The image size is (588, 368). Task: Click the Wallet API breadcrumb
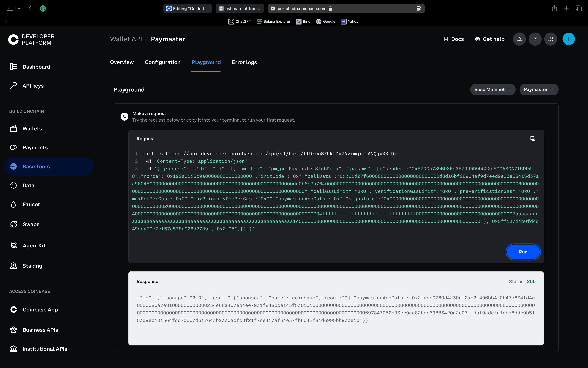pyautogui.click(x=126, y=39)
